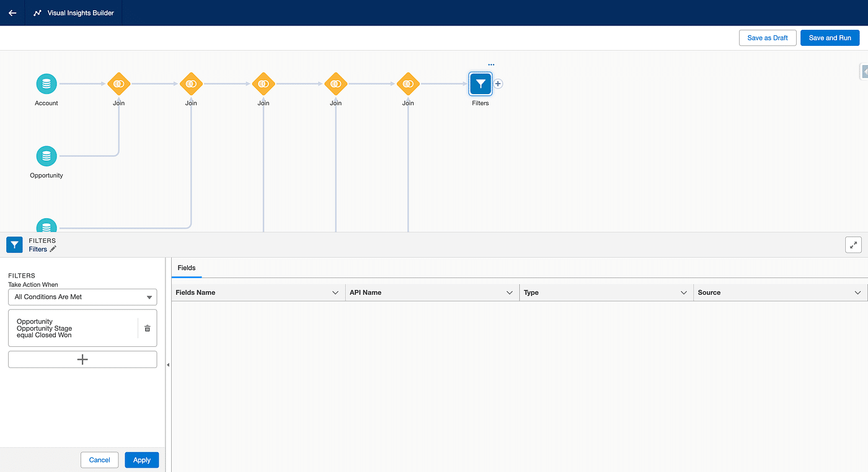868x472 pixels.
Task: Select the Opportunity data source node
Action: [x=46, y=156]
